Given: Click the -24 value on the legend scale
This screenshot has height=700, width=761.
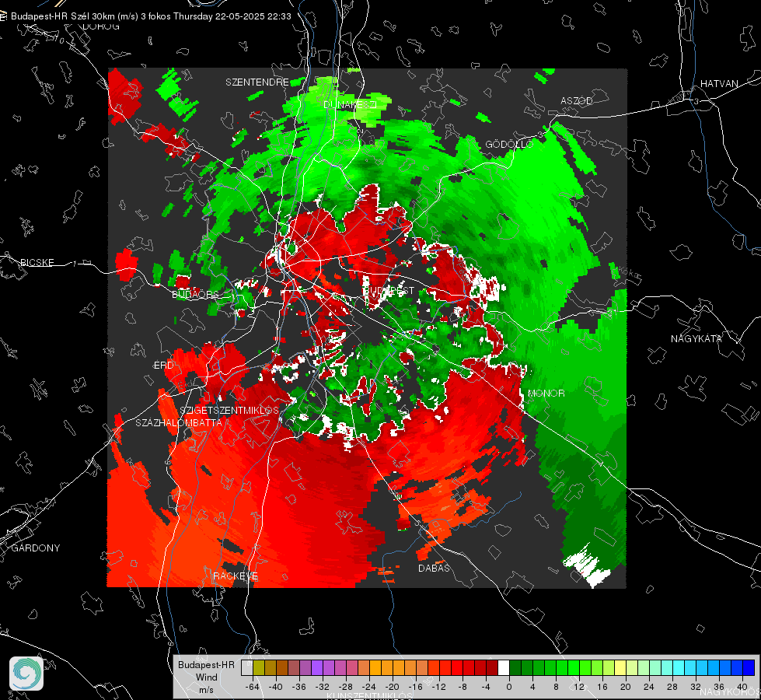Looking at the screenshot, I should click(369, 687).
